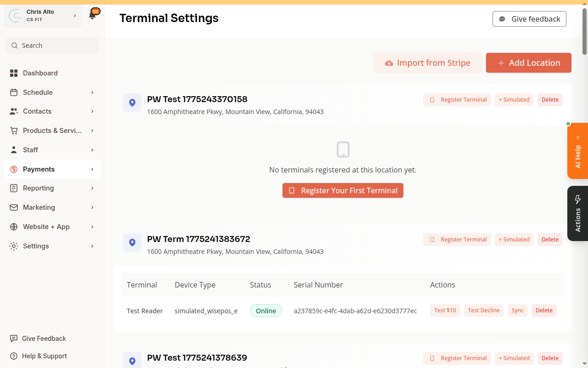
Task: Expand the Settings submenu chevron
Action: click(92, 246)
